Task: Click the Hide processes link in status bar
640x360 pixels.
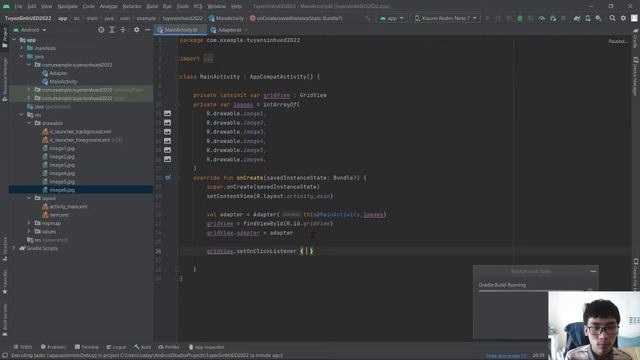Action: tap(507, 356)
